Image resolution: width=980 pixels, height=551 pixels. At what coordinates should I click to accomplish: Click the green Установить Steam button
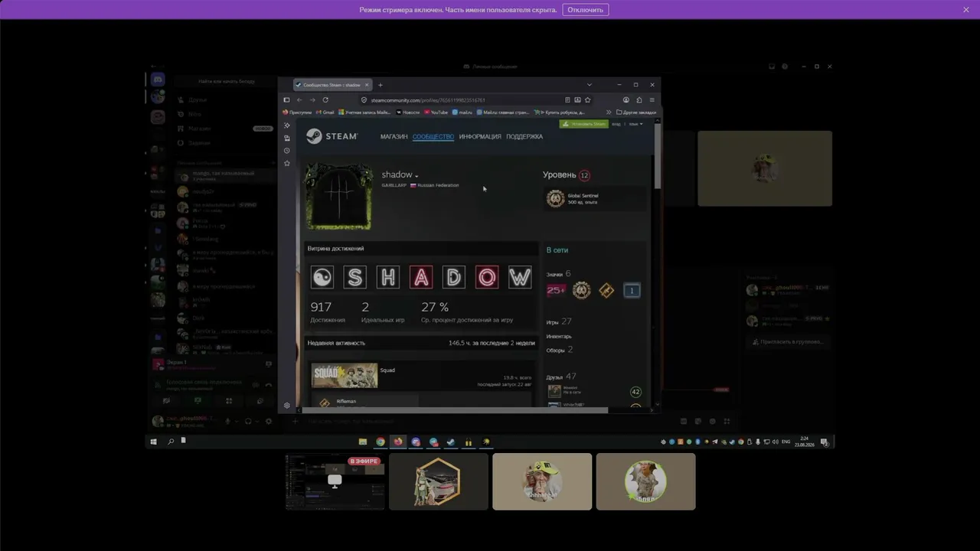tap(584, 124)
